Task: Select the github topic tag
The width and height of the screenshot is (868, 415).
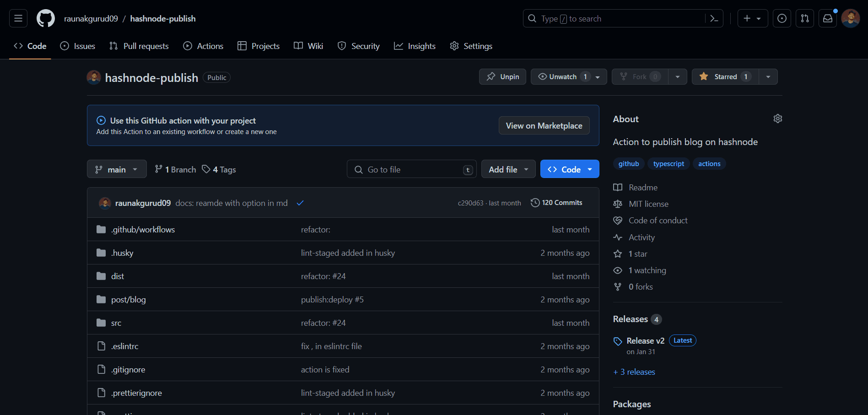Action: tap(629, 164)
